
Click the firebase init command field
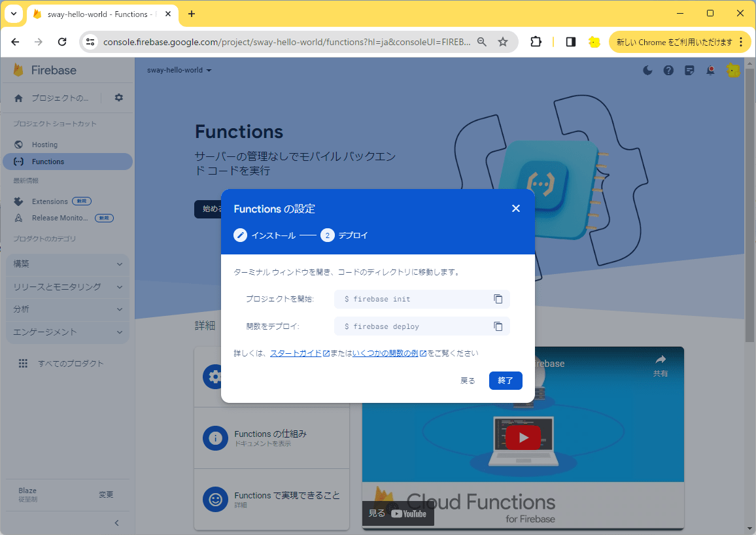click(422, 299)
